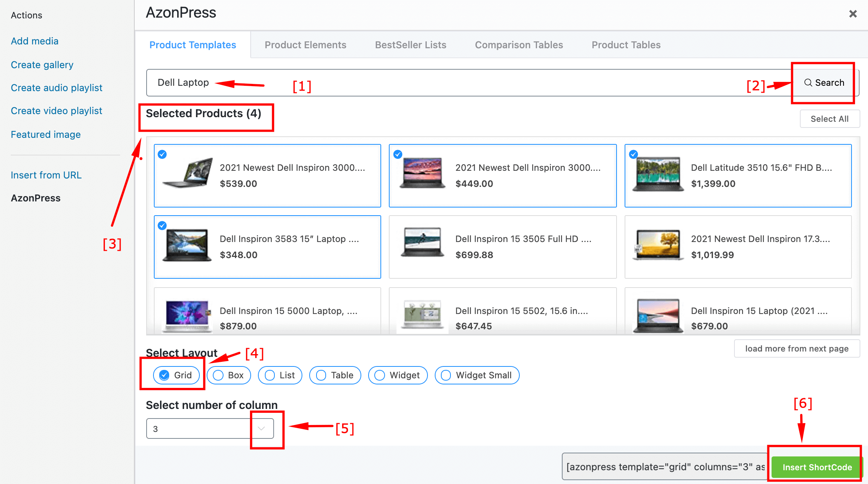Open the Product Elements tab
868x484 pixels.
pyautogui.click(x=305, y=45)
